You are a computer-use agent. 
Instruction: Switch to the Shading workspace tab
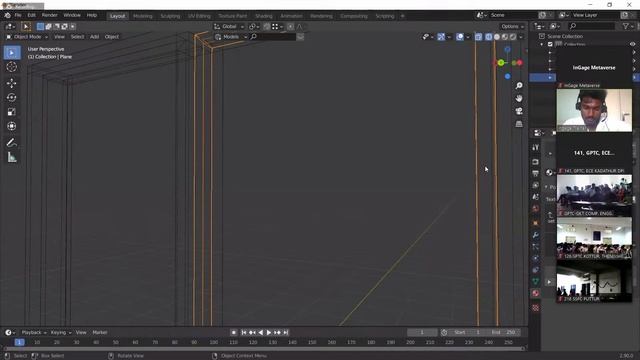264,16
